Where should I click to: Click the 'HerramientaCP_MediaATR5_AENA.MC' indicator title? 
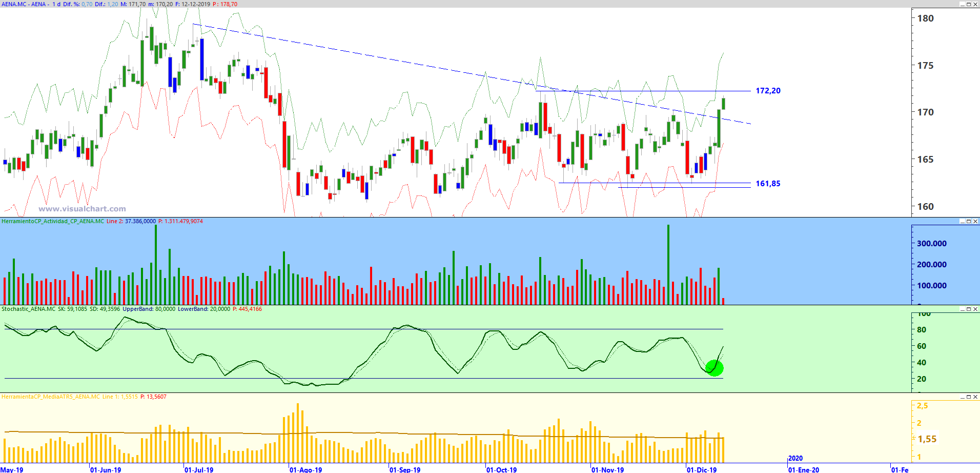(x=51, y=397)
